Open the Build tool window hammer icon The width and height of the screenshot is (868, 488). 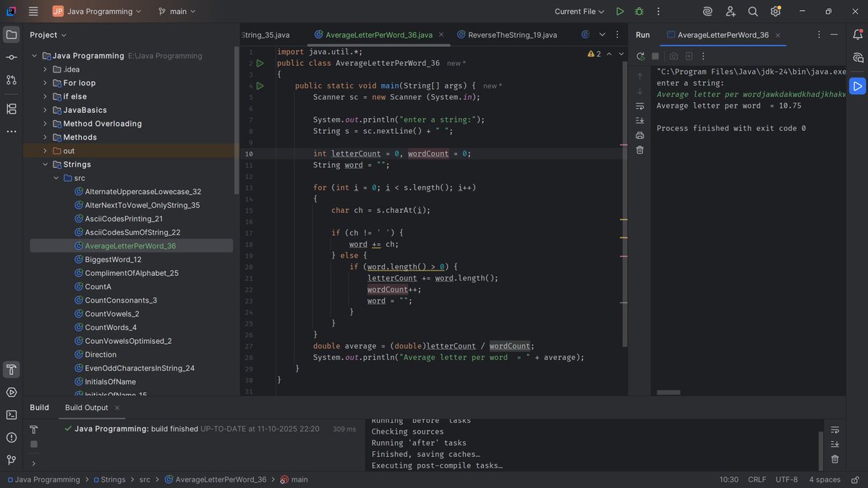coord(12,370)
